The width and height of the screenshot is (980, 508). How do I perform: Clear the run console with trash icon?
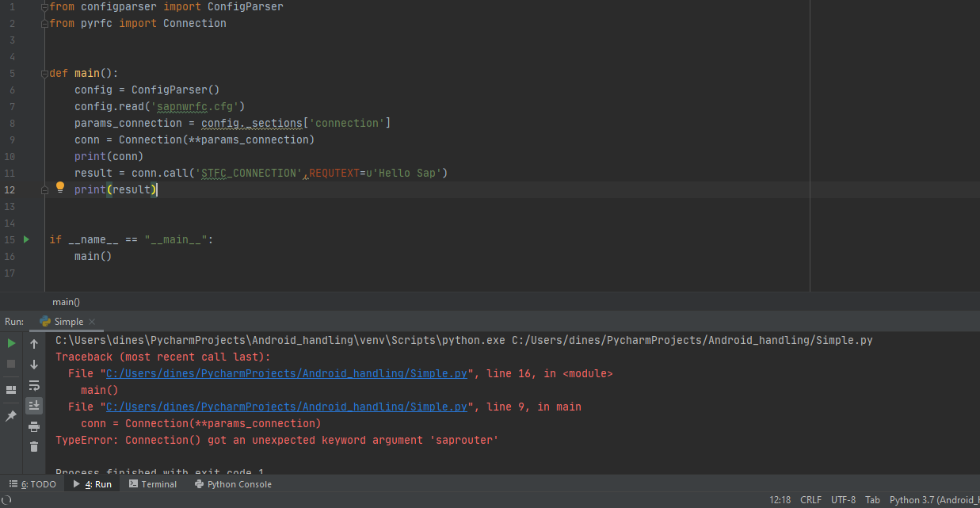click(x=33, y=446)
